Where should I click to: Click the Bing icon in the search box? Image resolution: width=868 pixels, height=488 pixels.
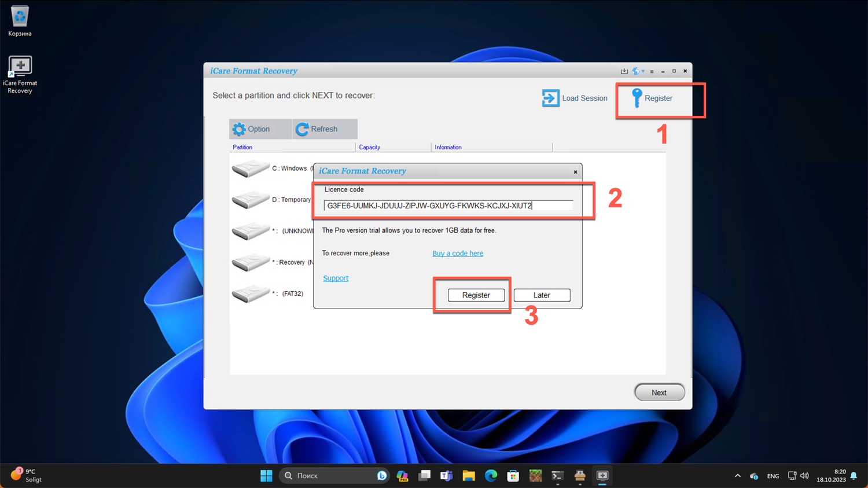(382, 476)
